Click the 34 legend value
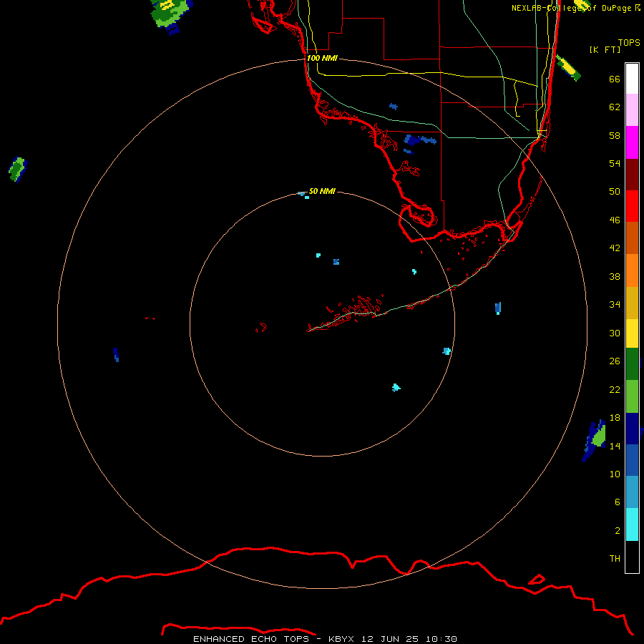 (615, 304)
